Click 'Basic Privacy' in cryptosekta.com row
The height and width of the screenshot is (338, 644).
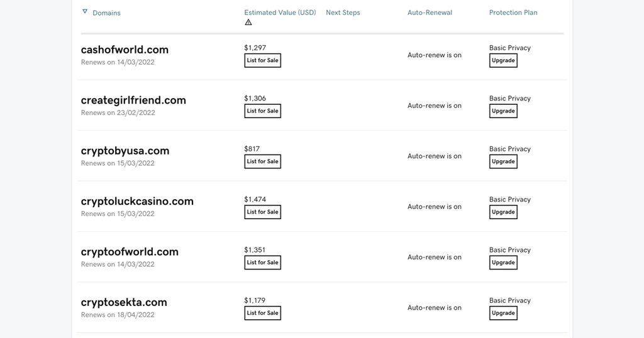[x=509, y=300]
